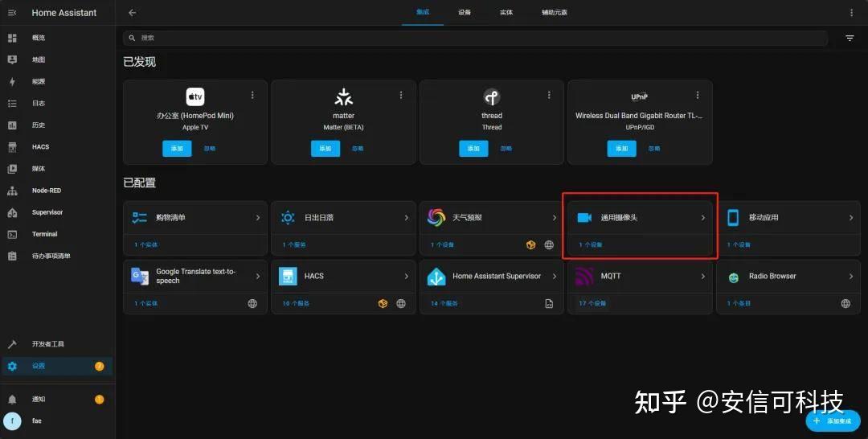868x439 pixels.
Task: Switch to the 辅助元素 helpers tab
Action: (x=554, y=12)
